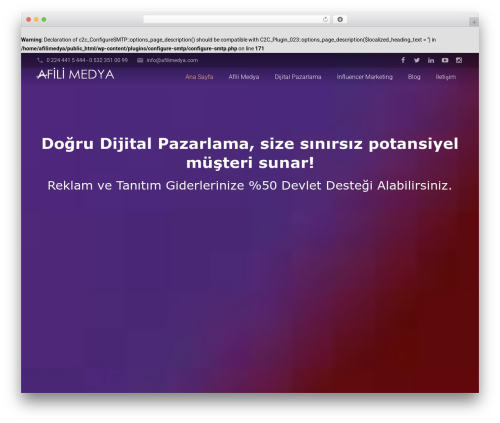Open the LinkedIn social icon
This screenshot has width=500, height=423.
431,60
